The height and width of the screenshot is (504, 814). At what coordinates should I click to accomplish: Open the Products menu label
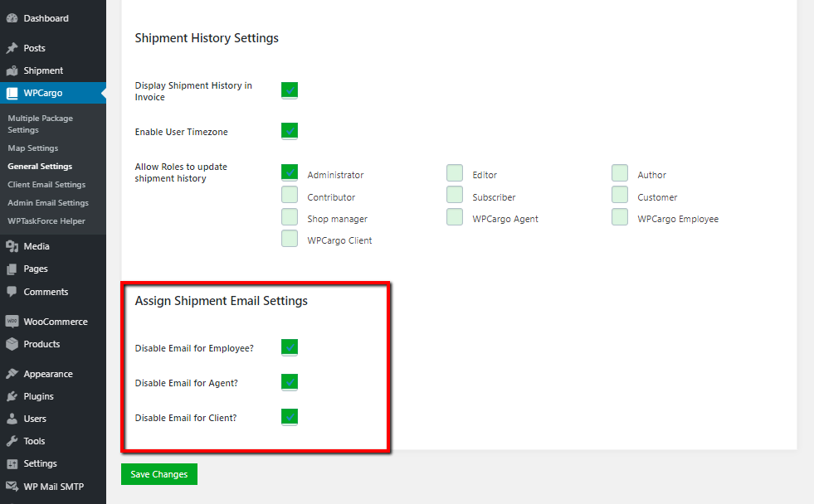[x=41, y=344]
